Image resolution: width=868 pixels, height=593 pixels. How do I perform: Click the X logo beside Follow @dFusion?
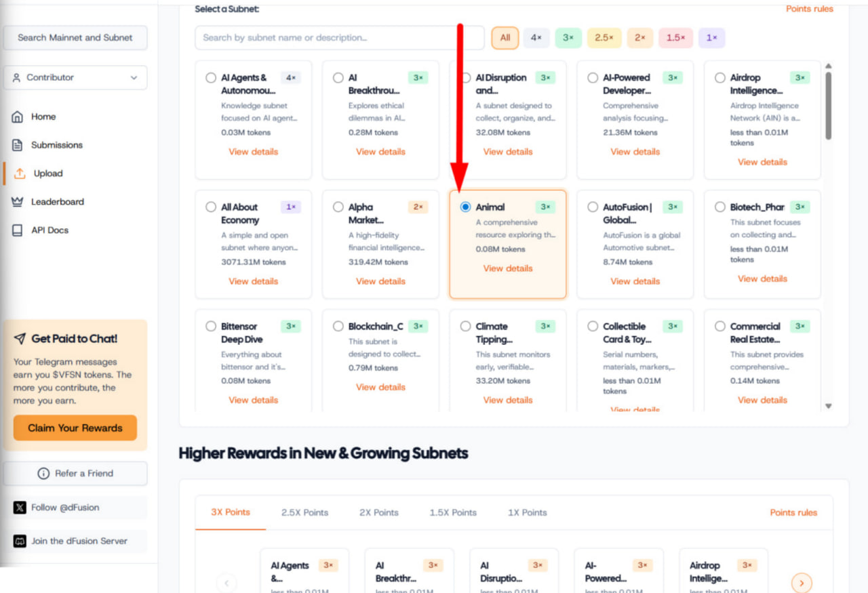point(20,508)
